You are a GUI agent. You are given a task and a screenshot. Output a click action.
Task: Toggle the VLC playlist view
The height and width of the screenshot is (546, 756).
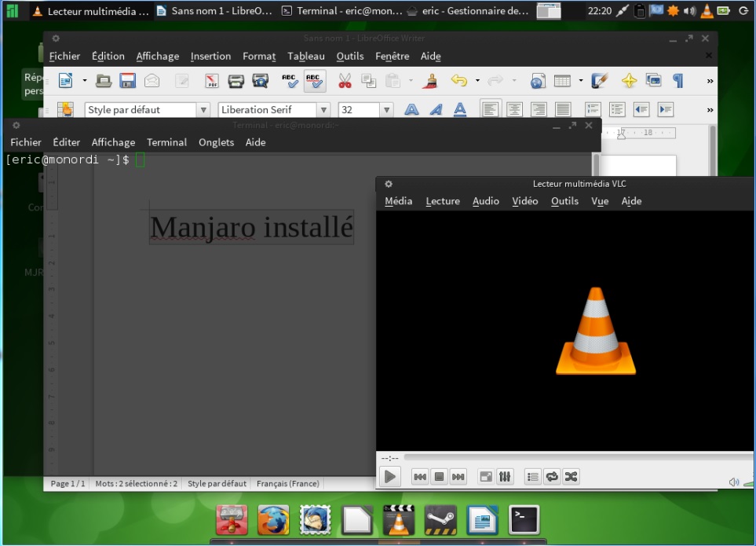[533, 477]
